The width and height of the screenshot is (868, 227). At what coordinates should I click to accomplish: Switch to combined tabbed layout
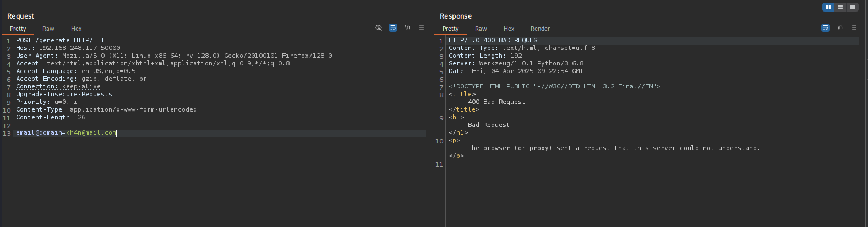852,7
